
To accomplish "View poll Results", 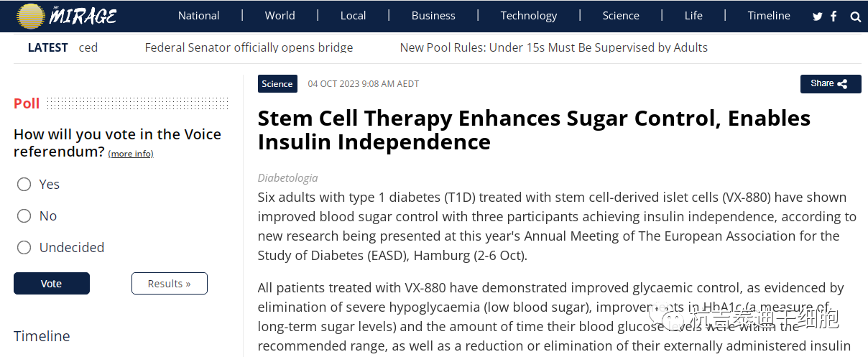I will coord(170,284).
